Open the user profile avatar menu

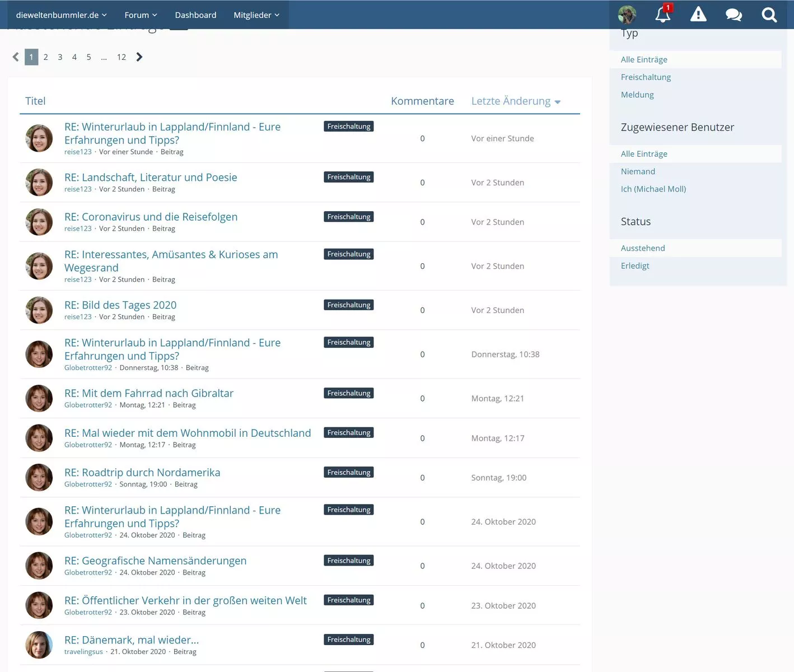pos(627,15)
